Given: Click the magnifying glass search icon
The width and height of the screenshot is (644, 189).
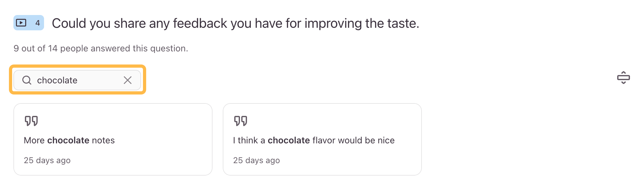Looking at the screenshot, I should pyautogui.click(x=27, y=80).
